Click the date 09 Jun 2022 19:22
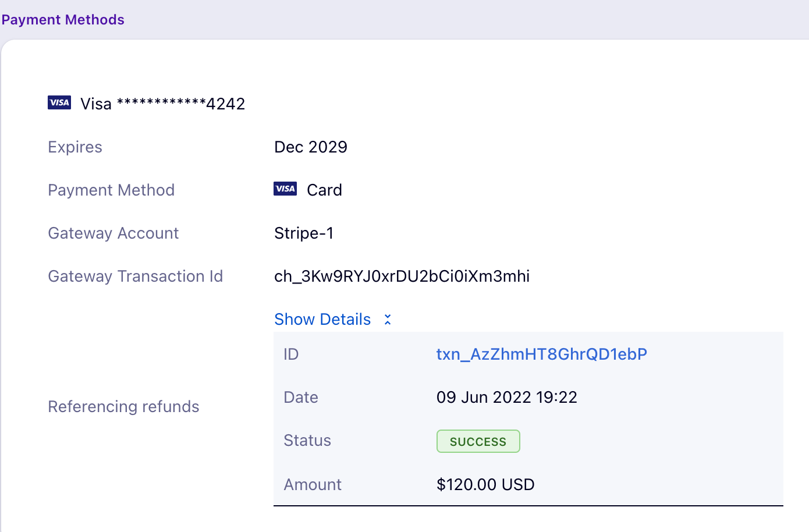 506,398
